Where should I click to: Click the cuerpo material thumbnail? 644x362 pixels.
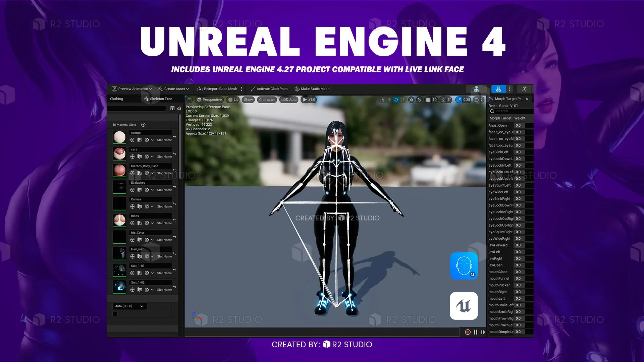pos(119,137)
